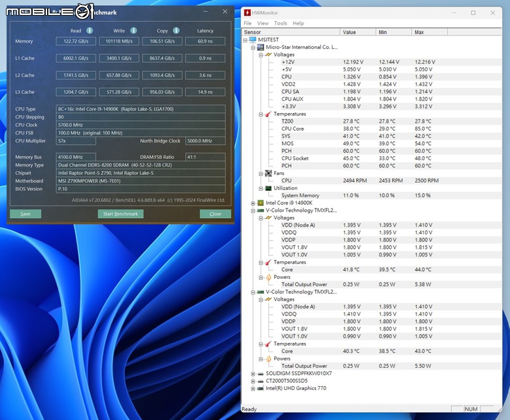Click the Fans category icon

pyautogui.click(x=268, y=173)
